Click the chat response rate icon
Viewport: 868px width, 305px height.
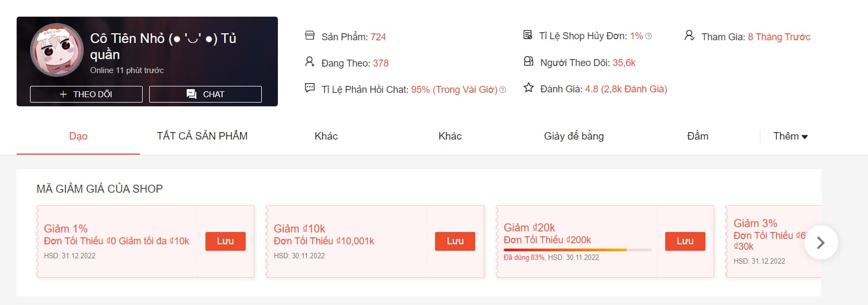click(310, 88)
